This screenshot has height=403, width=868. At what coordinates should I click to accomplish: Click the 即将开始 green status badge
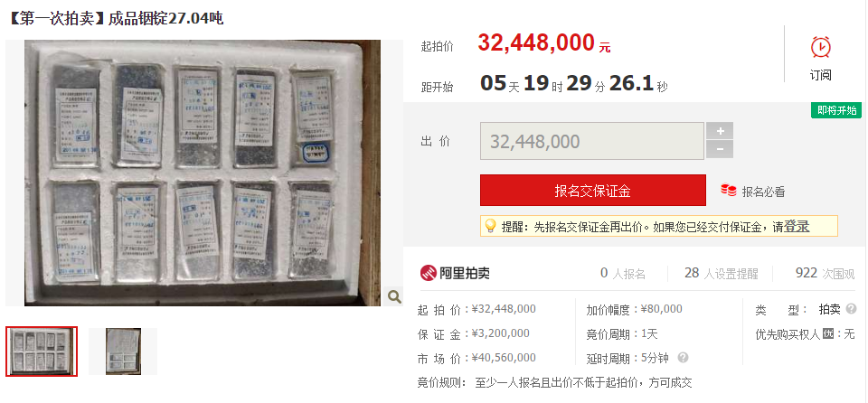pos(836,110)
